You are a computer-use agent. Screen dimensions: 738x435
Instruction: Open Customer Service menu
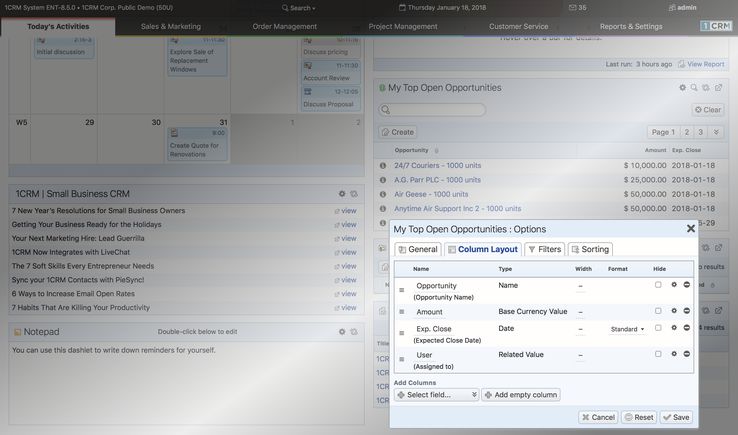519,26
